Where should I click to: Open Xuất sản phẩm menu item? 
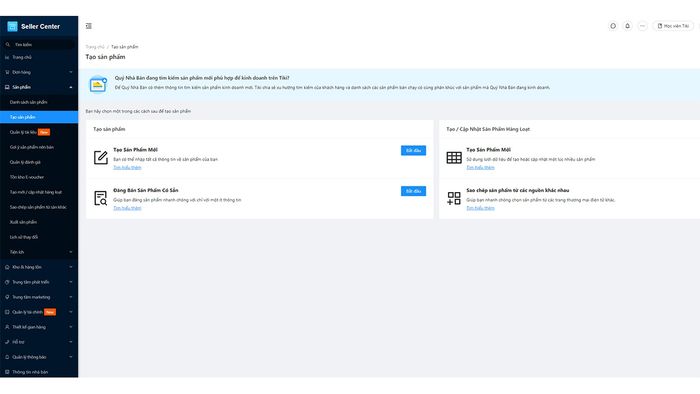(39, 222)
